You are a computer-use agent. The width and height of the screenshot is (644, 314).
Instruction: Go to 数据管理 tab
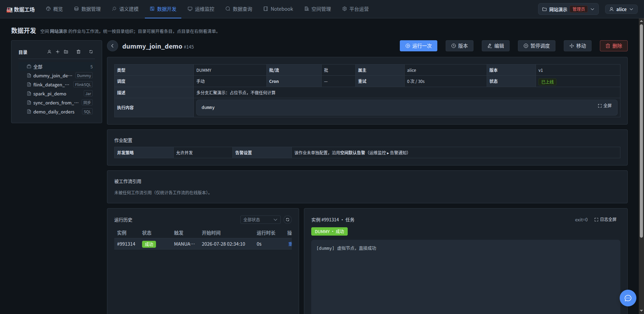click(x=88, y=9)
